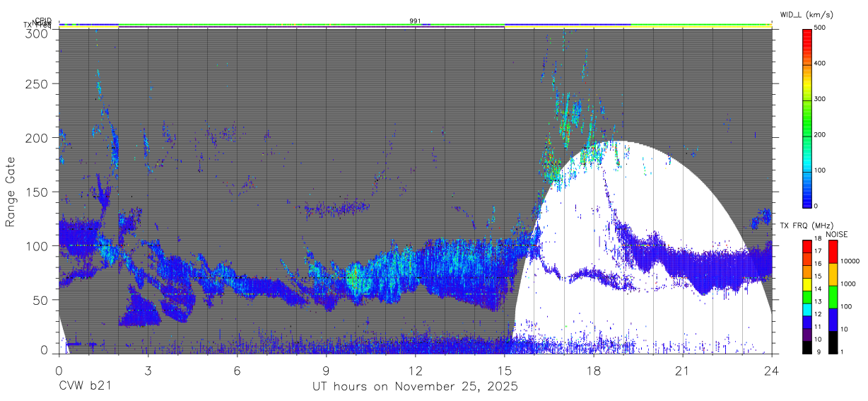
Task: Click the red swatch in NOISE legend
Action: coord(833,252)
